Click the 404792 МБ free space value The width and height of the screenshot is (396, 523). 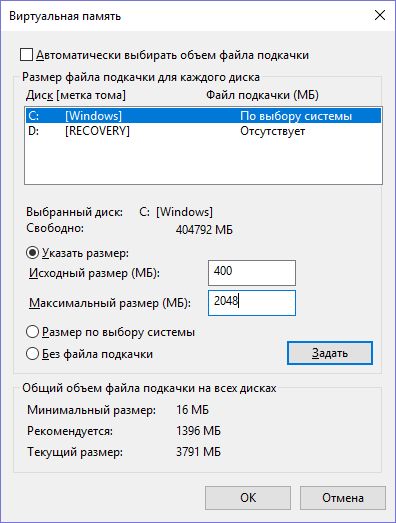tap(204, 230)
